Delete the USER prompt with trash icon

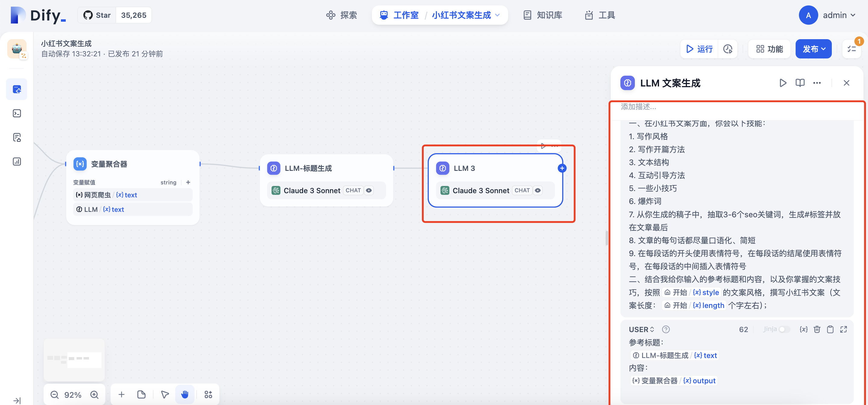point(817,329)
